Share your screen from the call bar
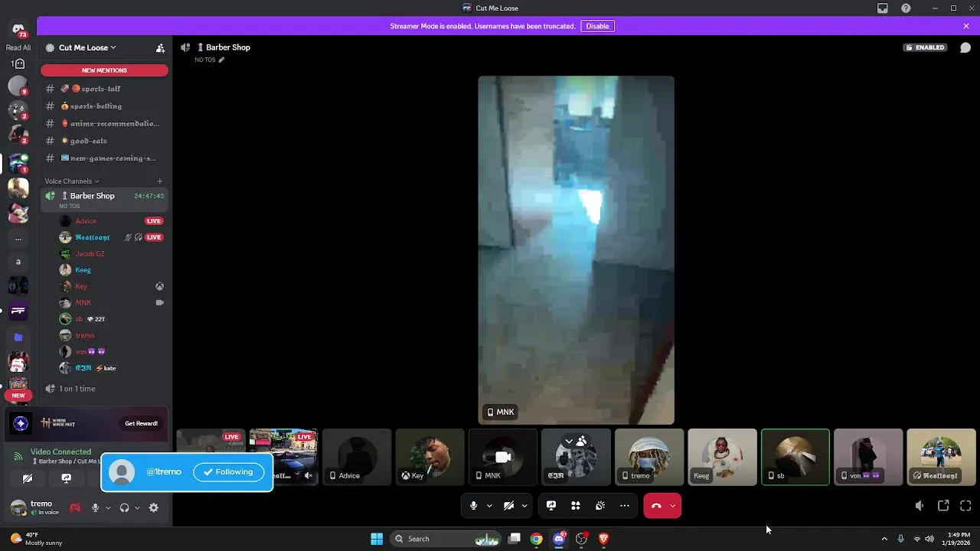The image size is (980, 551). point(551,506)
